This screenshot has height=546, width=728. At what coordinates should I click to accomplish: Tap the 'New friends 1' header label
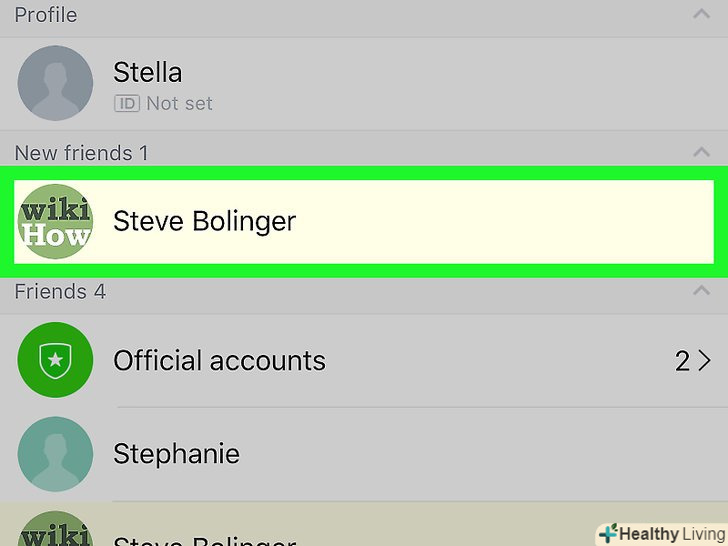coord(81,153)
